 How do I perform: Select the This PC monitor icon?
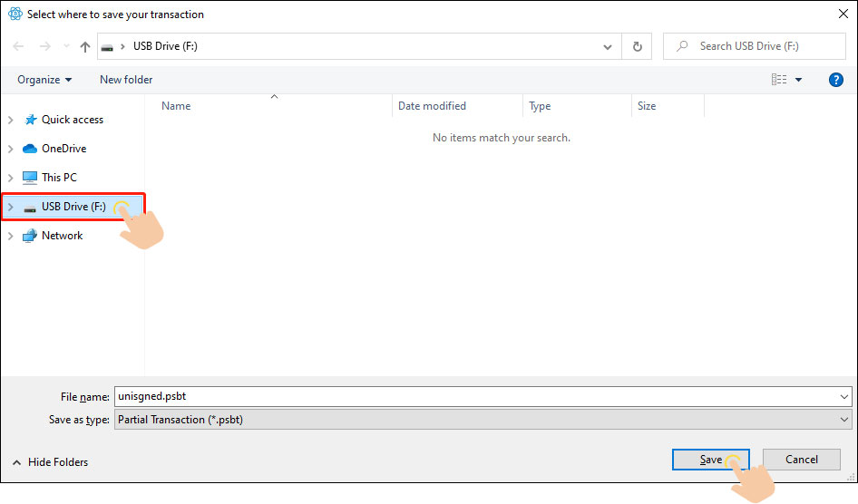(x=31, y=178)
